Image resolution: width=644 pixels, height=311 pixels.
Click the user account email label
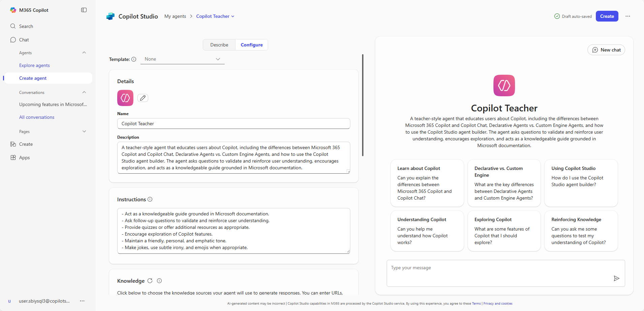pyautogui.click(x=44, y=301)
